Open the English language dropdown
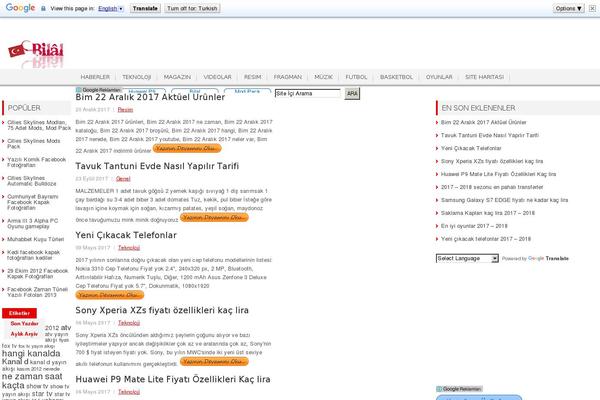This screenshot has width=600, height=400. [111, 8]
